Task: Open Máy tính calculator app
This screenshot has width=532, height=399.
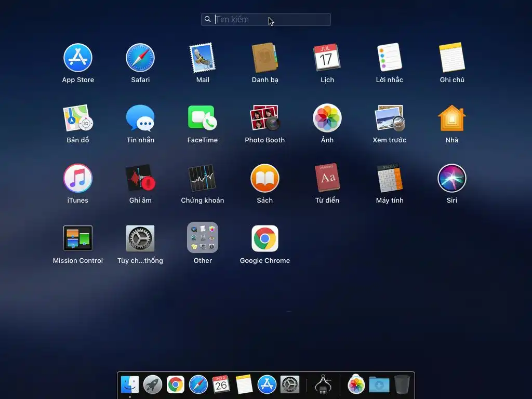Action: (x=390, y=178)
